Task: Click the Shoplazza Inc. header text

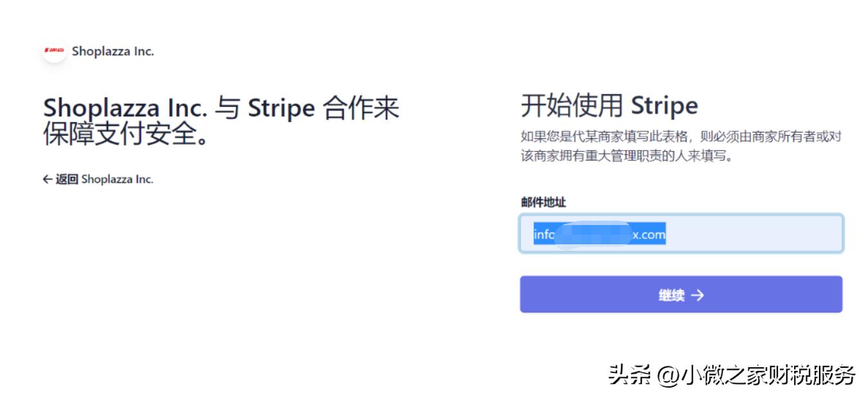Action: (x=113, y=51)
